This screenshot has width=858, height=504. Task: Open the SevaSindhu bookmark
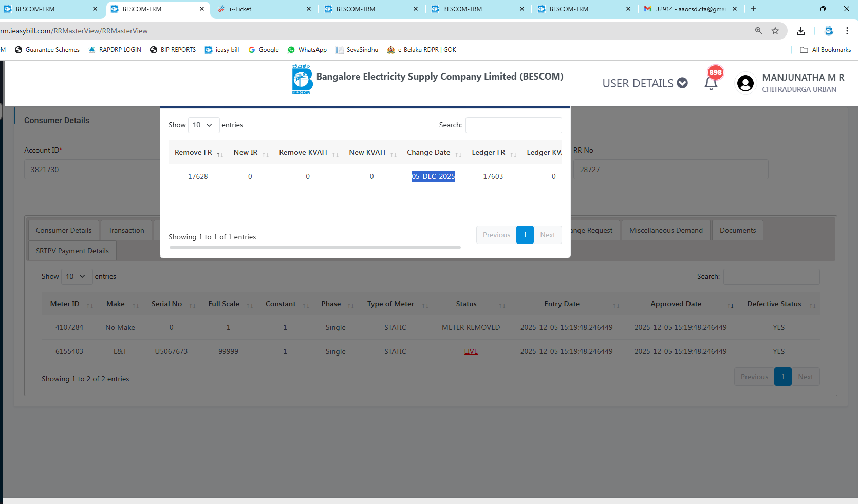click(357, 50)
